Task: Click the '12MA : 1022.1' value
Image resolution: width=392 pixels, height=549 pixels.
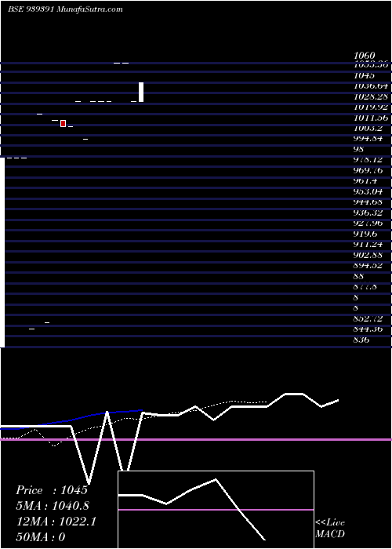Action: [56, 522]
